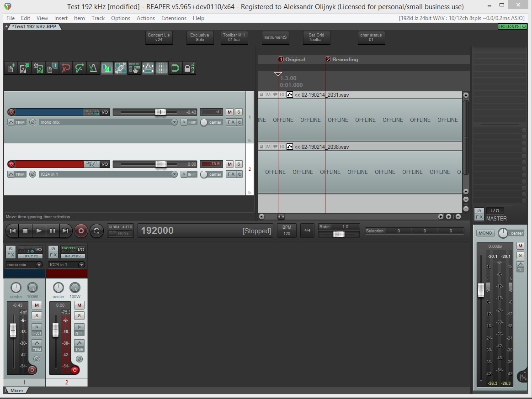Toggle record arm on track 1 panel
532x399 pixels.
(11, 112)
